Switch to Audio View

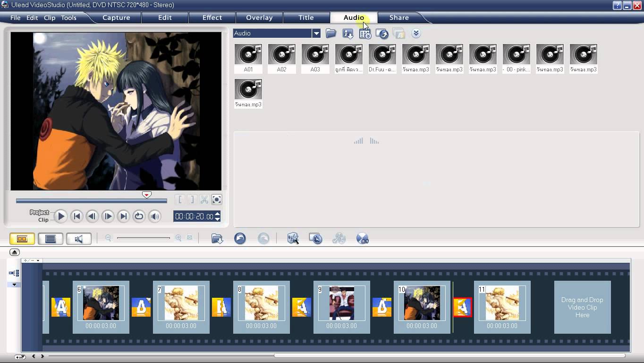click(78, 239)
